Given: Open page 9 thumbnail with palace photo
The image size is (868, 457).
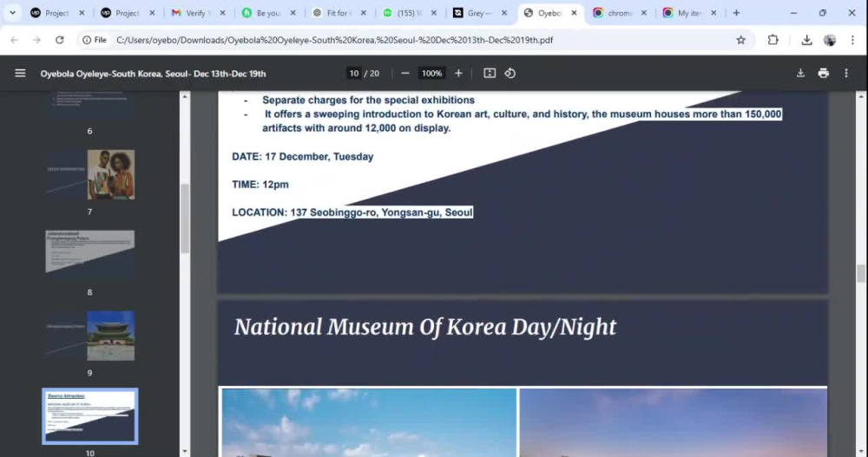Looking at the screenshot, I should pyautogui.click(x=89, y=336).
